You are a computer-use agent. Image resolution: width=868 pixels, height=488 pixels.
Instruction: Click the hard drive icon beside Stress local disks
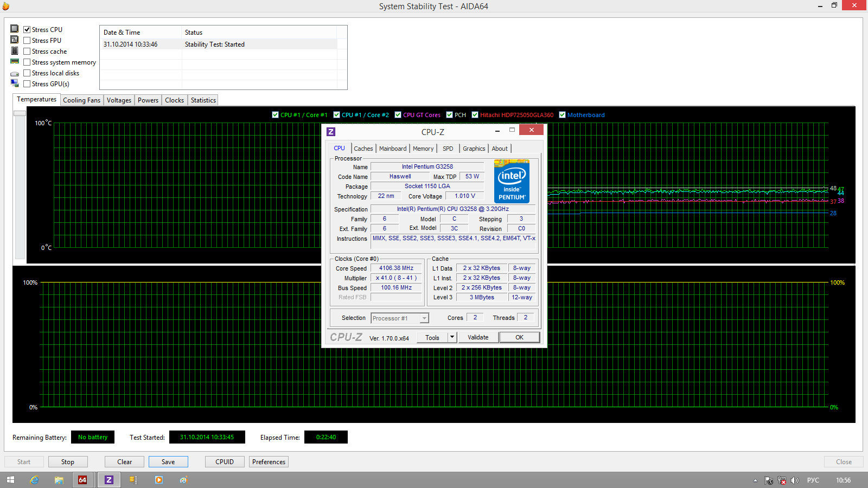(x=15, y=73)
